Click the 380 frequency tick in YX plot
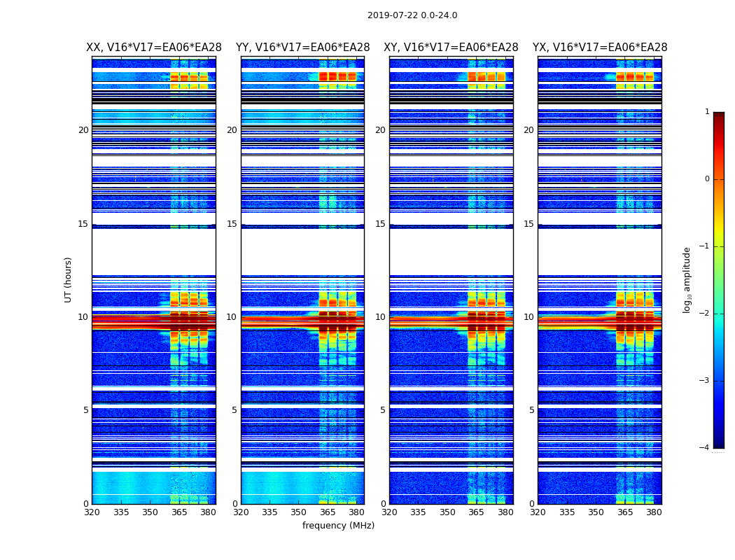Viewport: 735px width, 560px height. click(654, 512)
